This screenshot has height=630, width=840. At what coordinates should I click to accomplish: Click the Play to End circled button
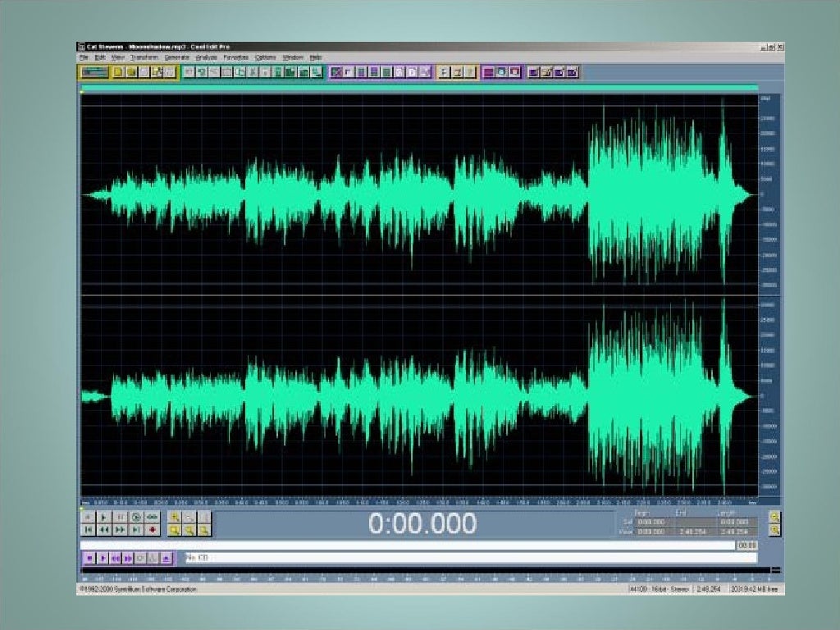tap(137, 517)
